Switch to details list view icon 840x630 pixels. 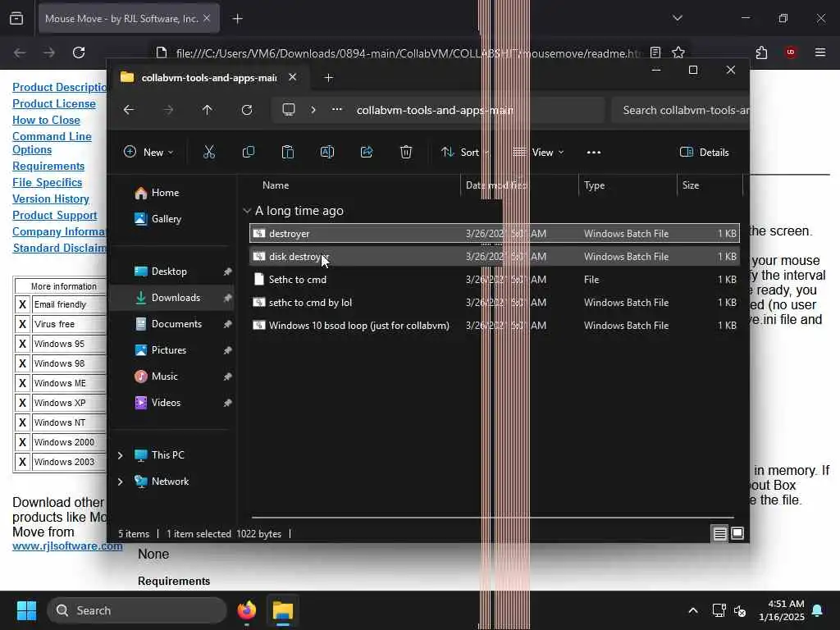pos(719,533)
